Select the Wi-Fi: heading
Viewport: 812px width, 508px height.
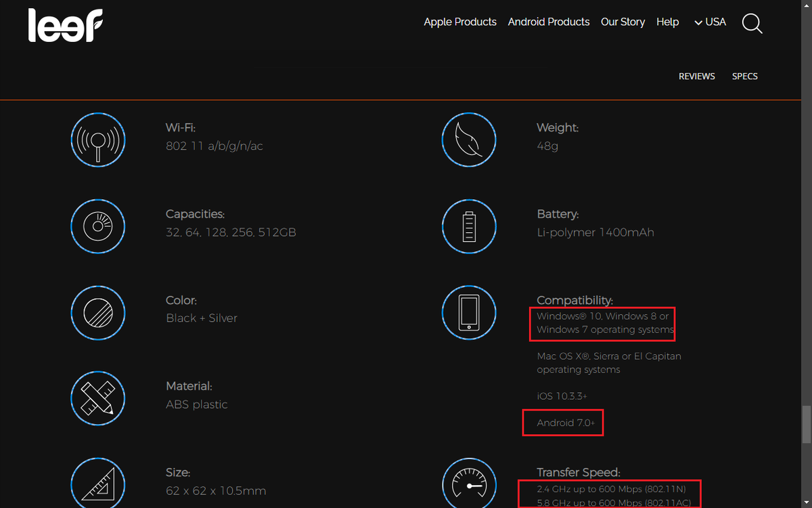[181, 127]
